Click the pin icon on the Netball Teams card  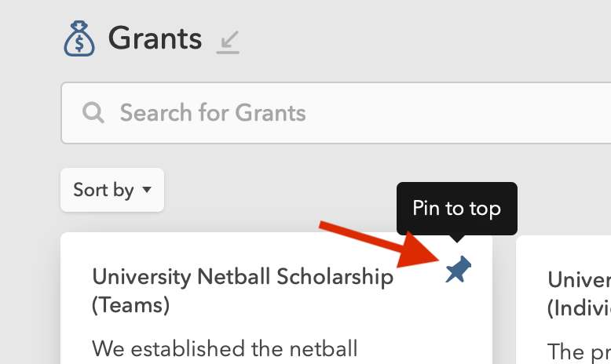(458, 271)
